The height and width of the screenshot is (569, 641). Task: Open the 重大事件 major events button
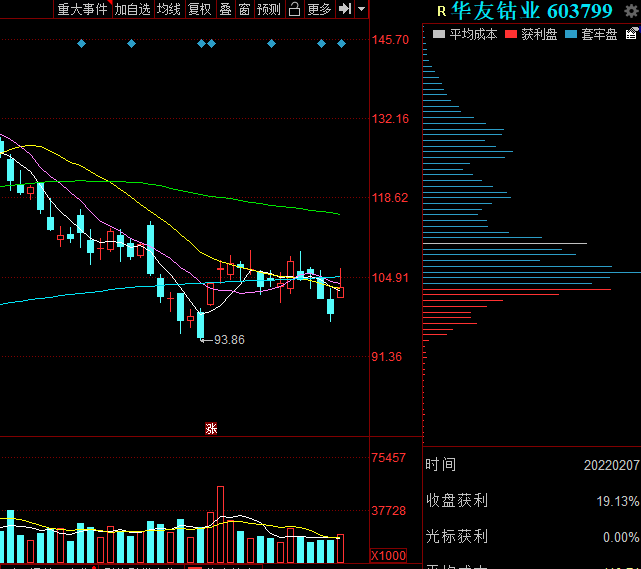83,9
